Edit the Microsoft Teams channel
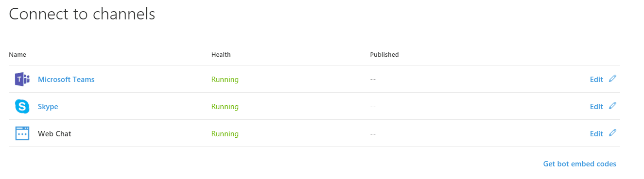Image resolution: width=644 pixels, height=179 pixels. (x=596, y=80)
